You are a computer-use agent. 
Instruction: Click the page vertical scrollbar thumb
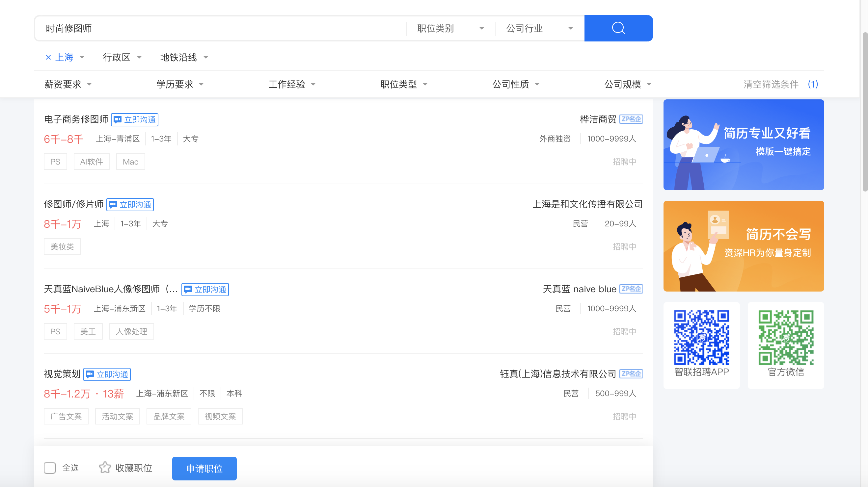click(865, 111)
